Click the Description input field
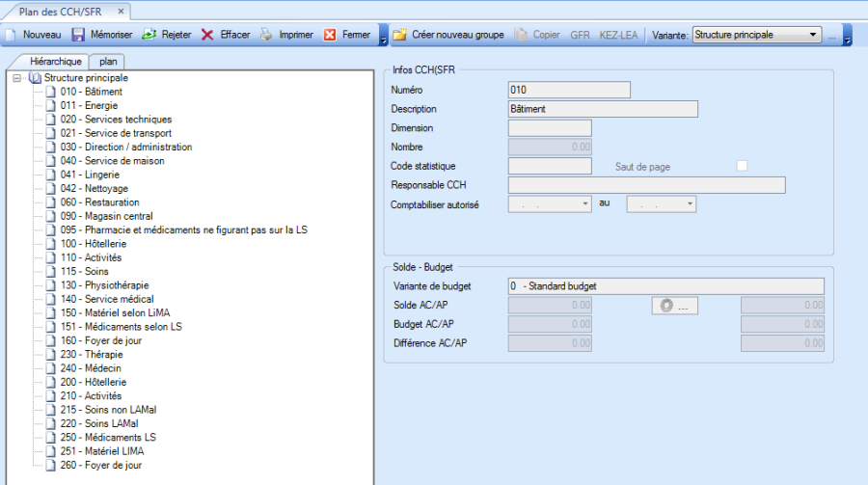 tap(603, 109)
